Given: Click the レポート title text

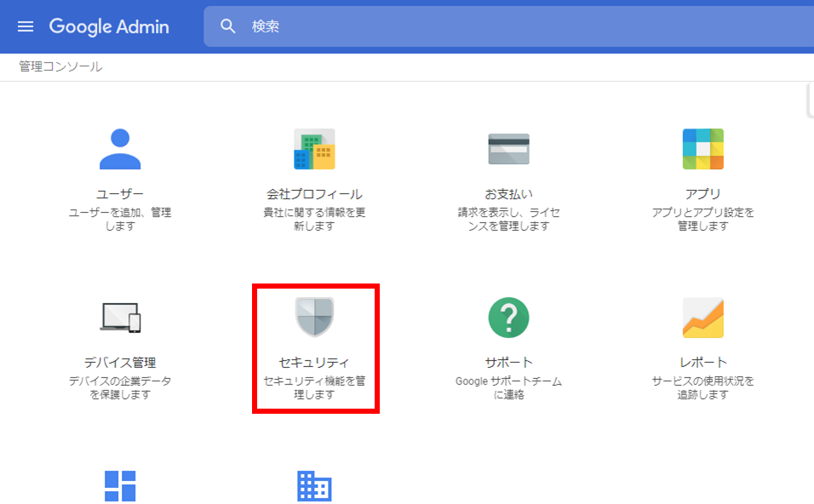Looking at the screenshot, I should point(703,363).
